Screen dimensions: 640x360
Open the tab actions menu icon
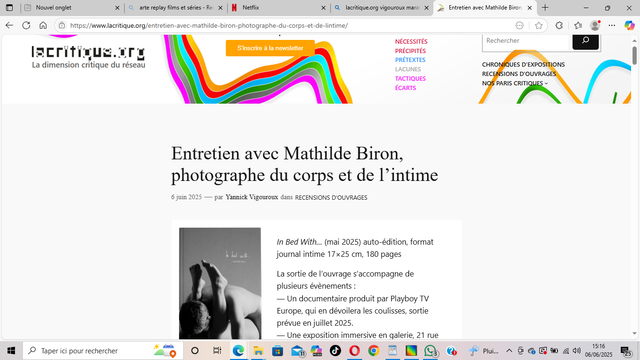9,7
